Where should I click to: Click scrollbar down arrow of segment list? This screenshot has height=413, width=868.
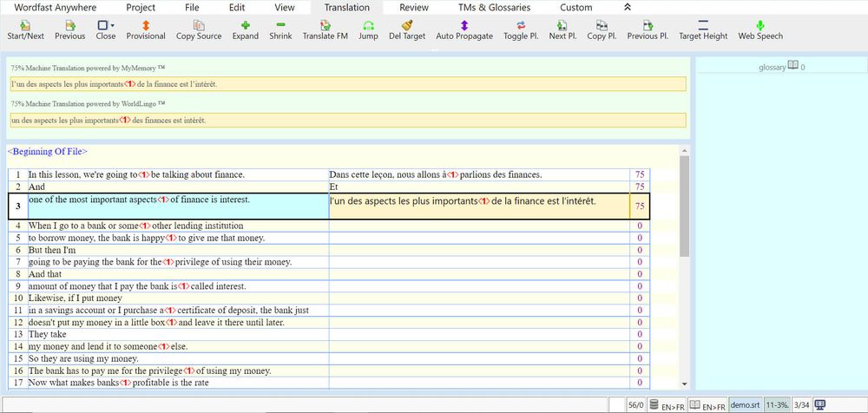click(685, 384)
